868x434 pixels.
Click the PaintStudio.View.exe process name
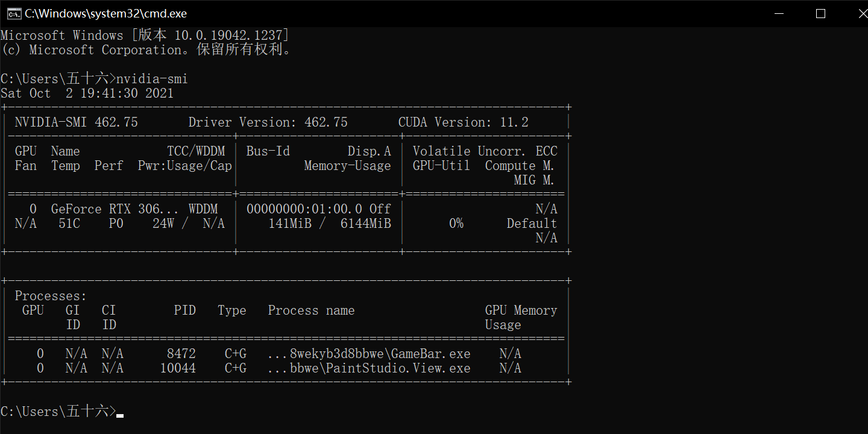(370, 368)
